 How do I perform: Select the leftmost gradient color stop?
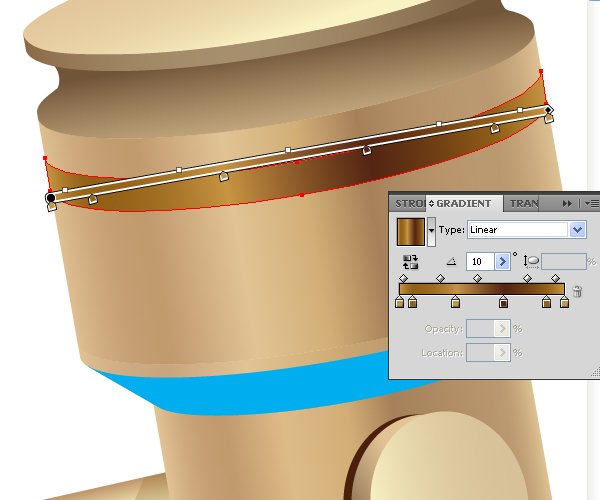coord(399,301)
